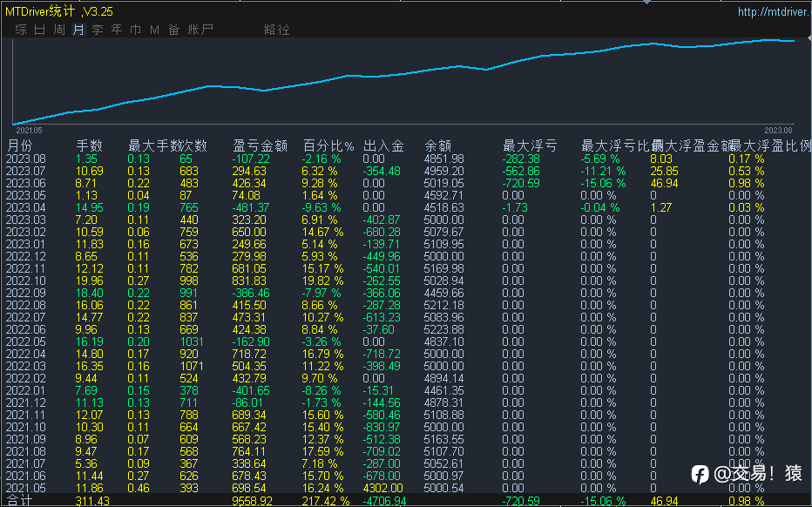
Task: Select the 2023.08 month row
Action: tap(25, 159)
